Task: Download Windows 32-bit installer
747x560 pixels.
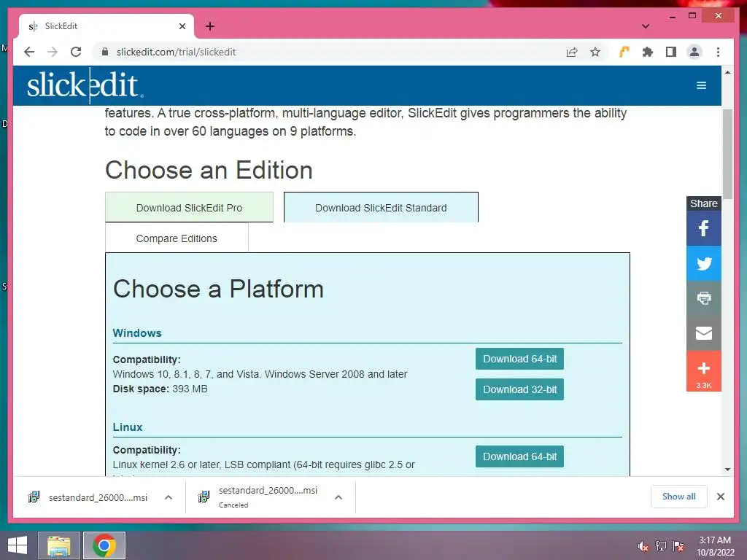Action: click(x=519, y=389)
